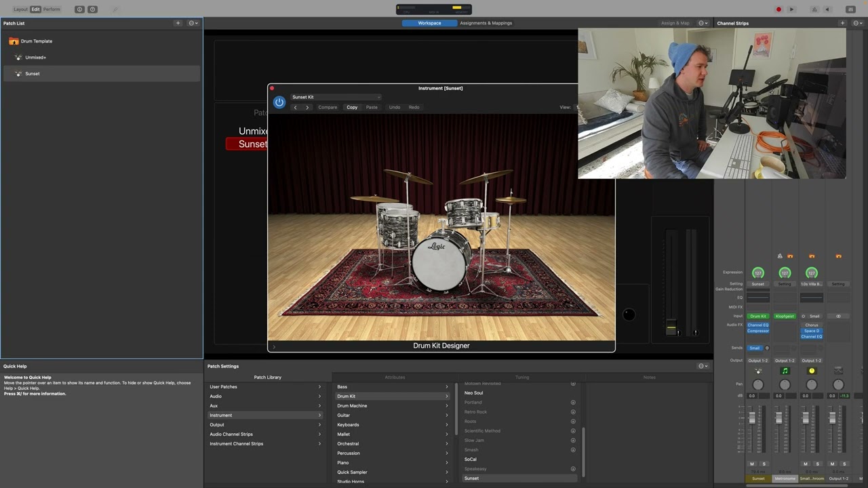The image size is (868, 488).
Task: Mute the Output 1-2 channel strip
Action: (832, 464)
